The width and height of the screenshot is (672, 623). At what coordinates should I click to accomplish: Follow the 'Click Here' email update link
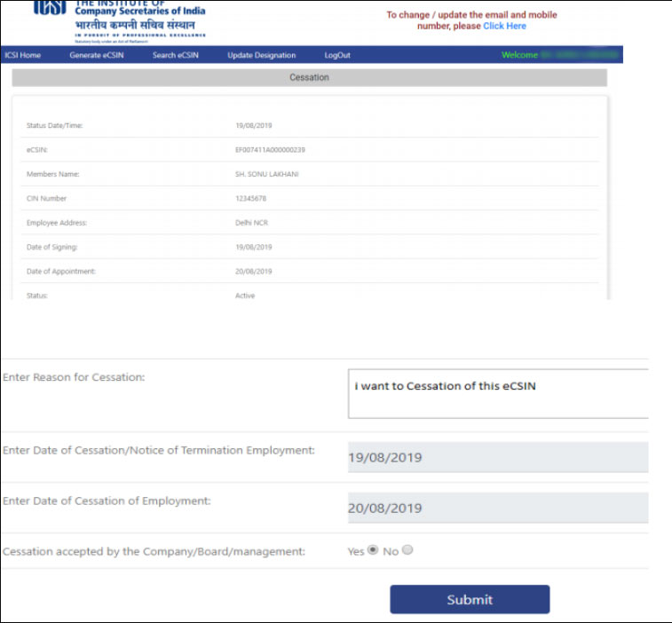click(x=504, y=27)
